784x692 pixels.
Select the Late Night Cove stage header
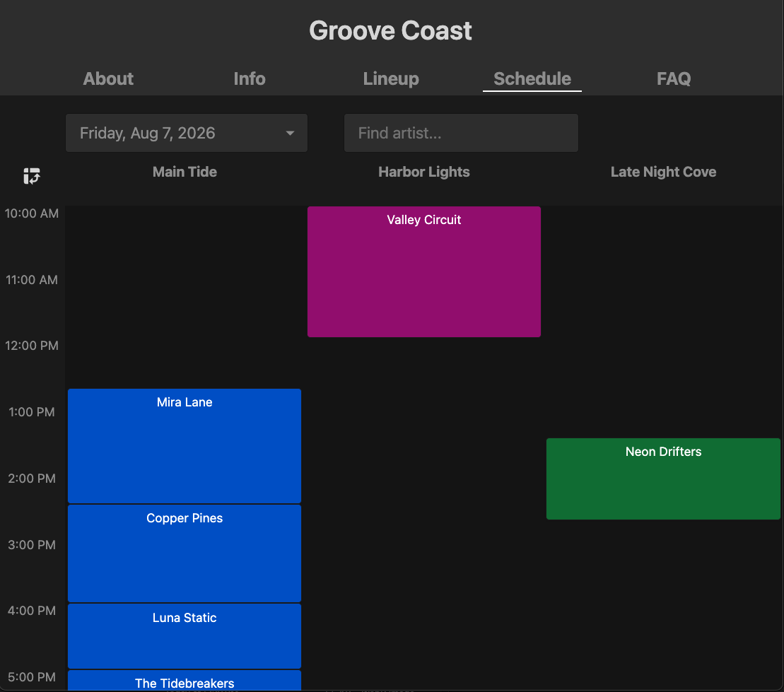(663, 172)
